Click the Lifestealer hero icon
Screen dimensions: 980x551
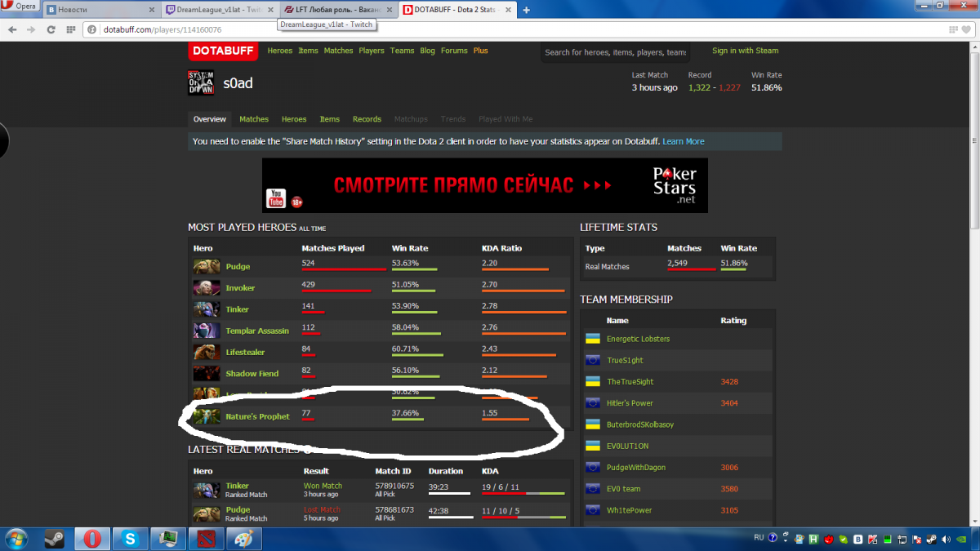tap(207, 352)
